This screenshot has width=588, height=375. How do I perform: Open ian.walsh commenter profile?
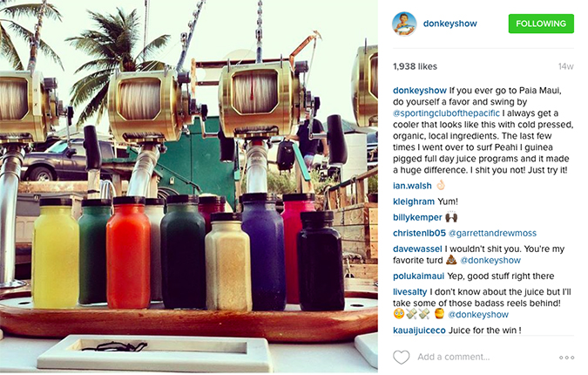[412, 186]
